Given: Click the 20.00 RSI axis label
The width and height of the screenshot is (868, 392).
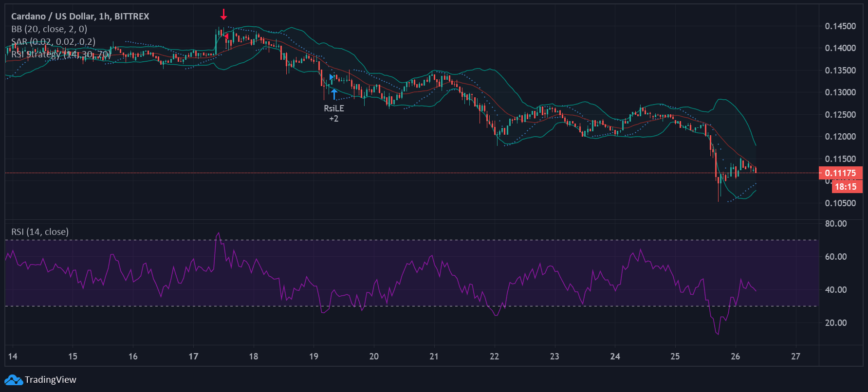Looking at the screenshot, I should 836,323.
